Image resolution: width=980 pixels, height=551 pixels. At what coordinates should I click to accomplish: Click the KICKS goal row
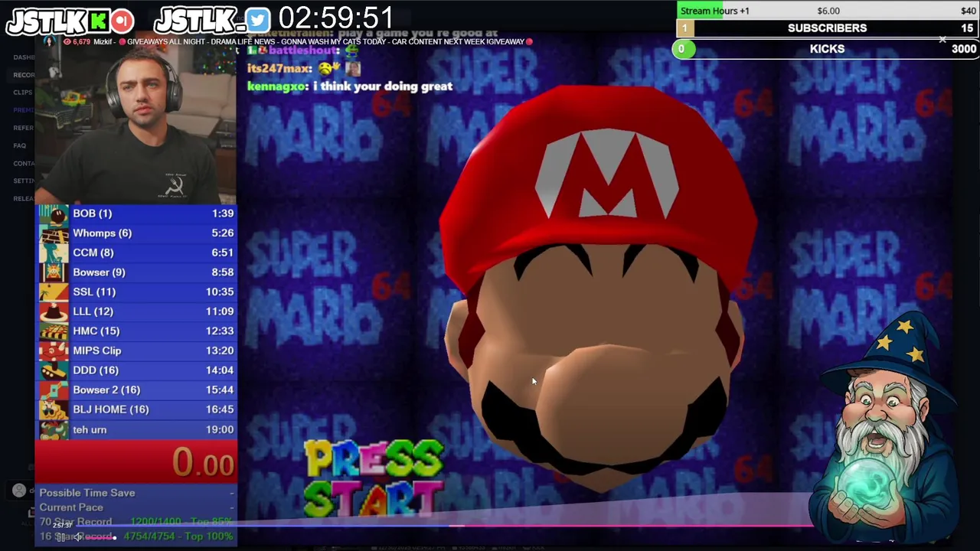click(827, 49)
